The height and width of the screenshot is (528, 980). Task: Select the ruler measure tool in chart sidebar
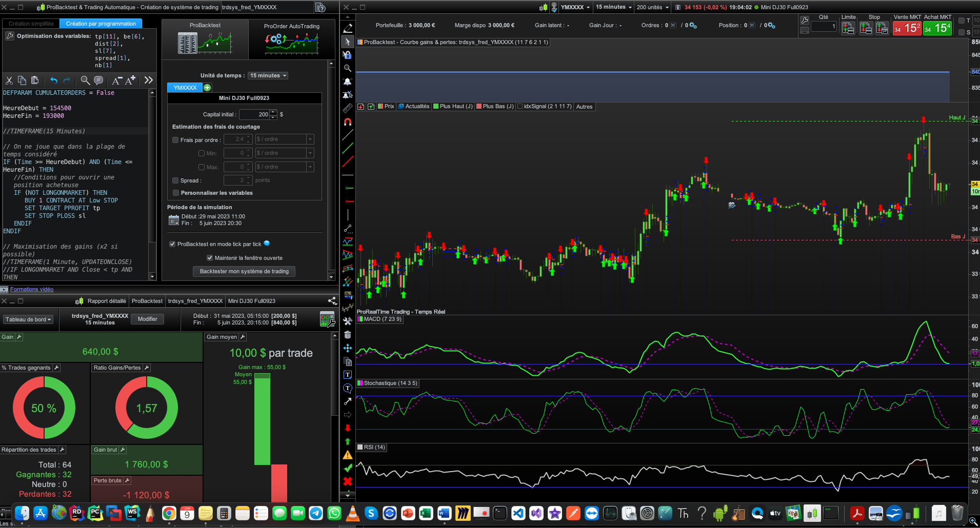[x=348, y=109]
